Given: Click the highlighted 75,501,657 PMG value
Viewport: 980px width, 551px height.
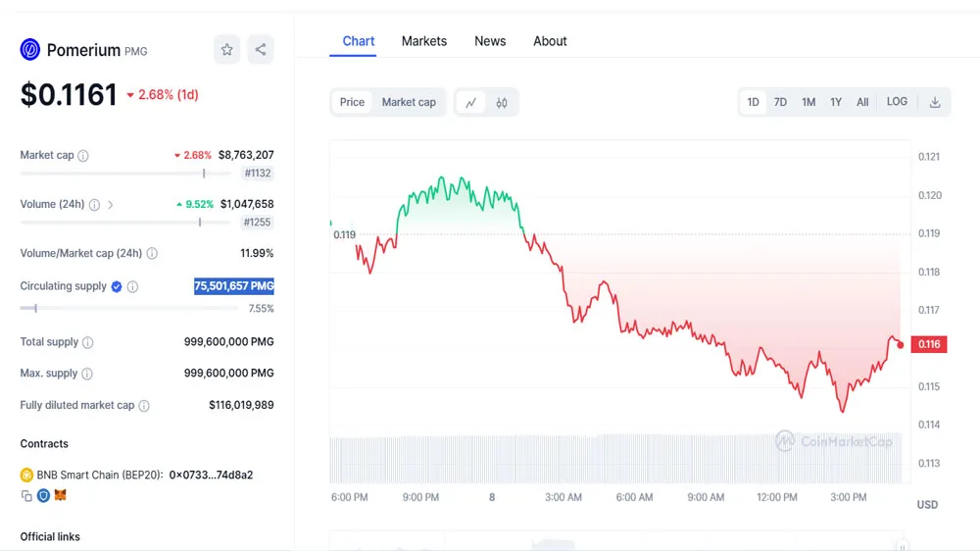Looking at the screenshot, I should point(233,286).
